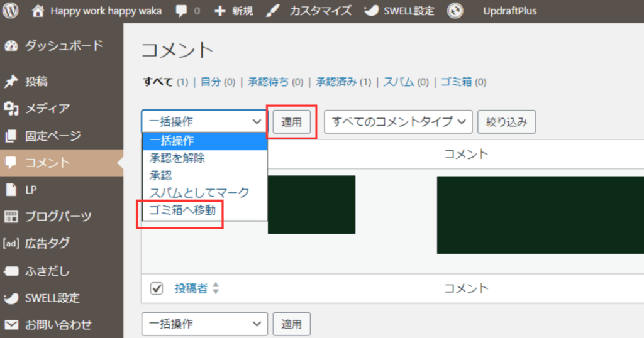This screenshot has height=338, width=644.
Task: Select 承認を解除 from the dropdown list
Action: click(x=204, y=158)
